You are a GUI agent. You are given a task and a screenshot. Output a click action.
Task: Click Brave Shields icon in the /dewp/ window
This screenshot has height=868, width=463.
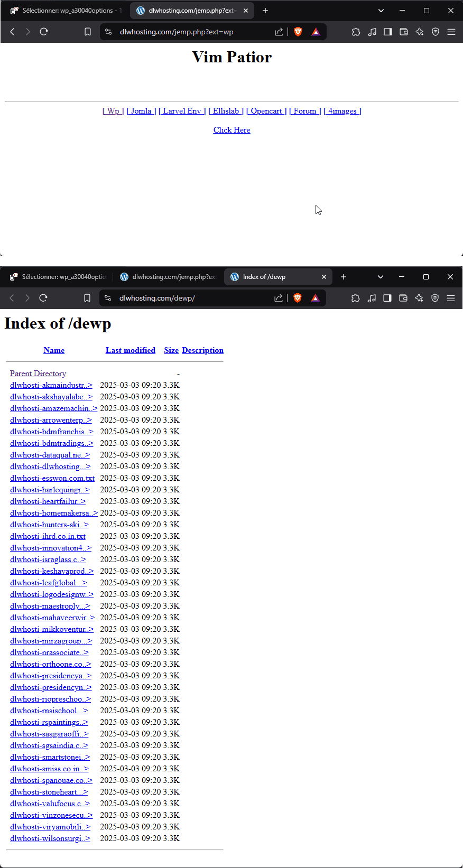(x=298, y=298)
